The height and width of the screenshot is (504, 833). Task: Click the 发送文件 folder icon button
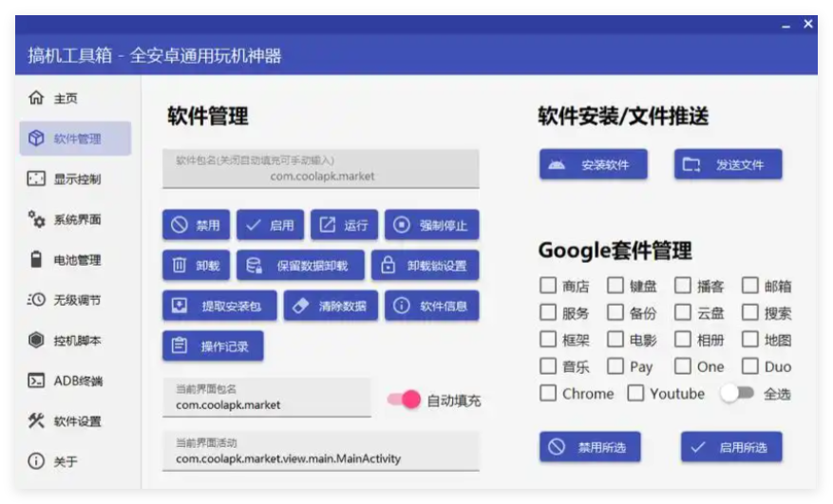click(729, 164)
